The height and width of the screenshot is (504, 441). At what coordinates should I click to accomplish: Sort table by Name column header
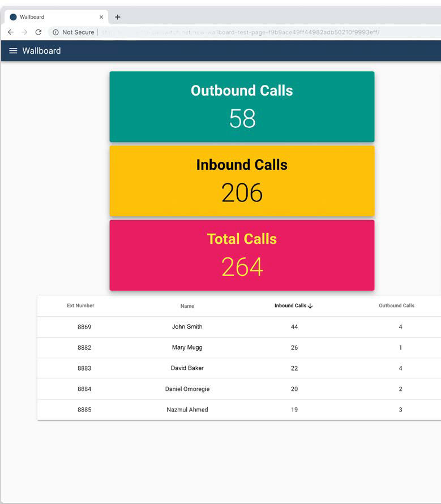click(187, 306)
